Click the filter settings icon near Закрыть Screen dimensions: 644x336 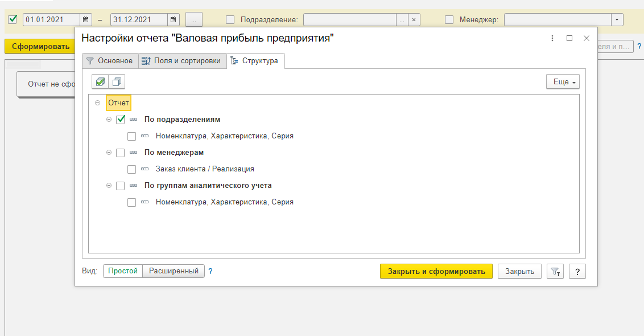tap(555, 272)
